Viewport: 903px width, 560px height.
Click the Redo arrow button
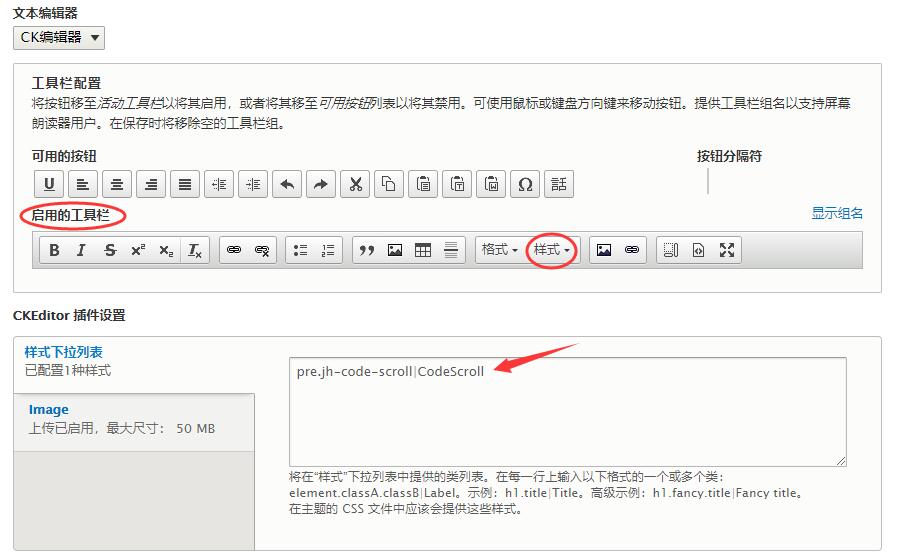(321, 184)
